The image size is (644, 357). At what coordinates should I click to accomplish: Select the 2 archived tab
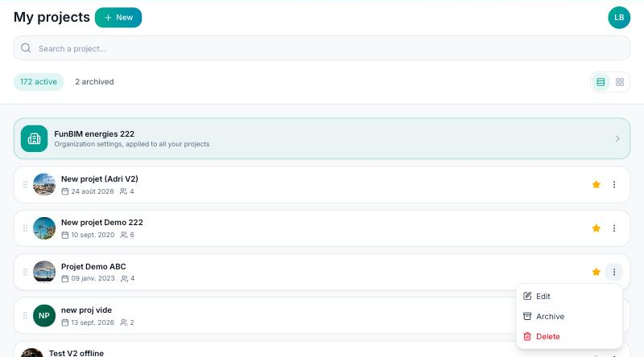pos(94,82)
